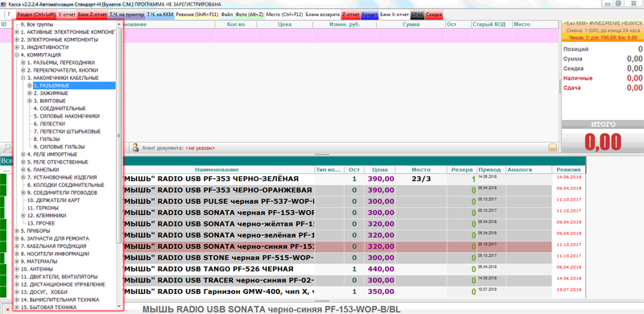The height and width of the screenshot is (314, 644).
Task: Expand 2. ПЕРЕКЛЮЧАТЕЛИ, КНОПКИ node
Action: [x=23, y=70]
